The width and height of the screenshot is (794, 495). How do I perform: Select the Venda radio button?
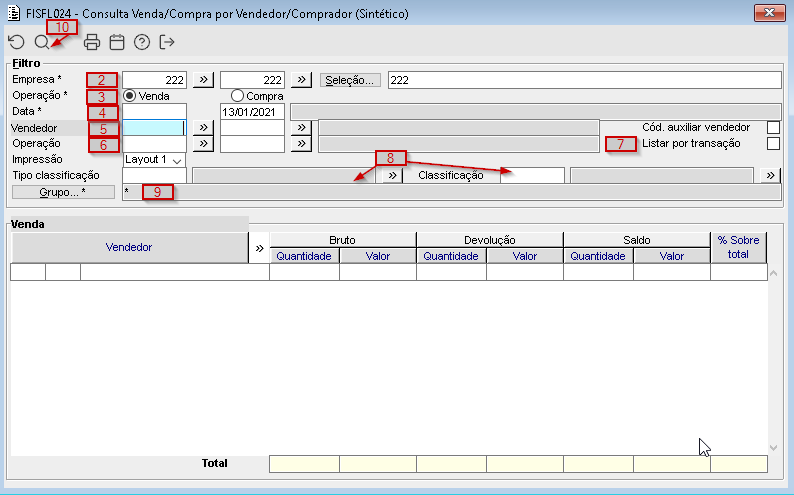tap(130, 96)
